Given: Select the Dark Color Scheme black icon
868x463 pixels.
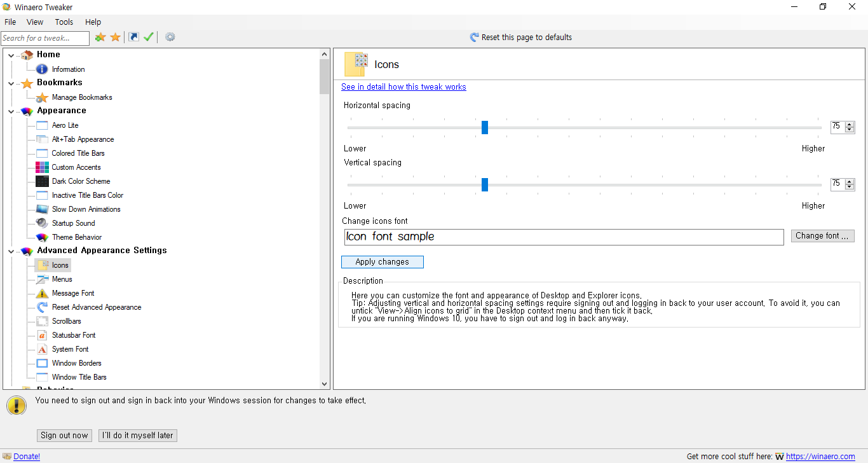Looking at the screenshot, I should pyautogui.click(x=42, y=181).
